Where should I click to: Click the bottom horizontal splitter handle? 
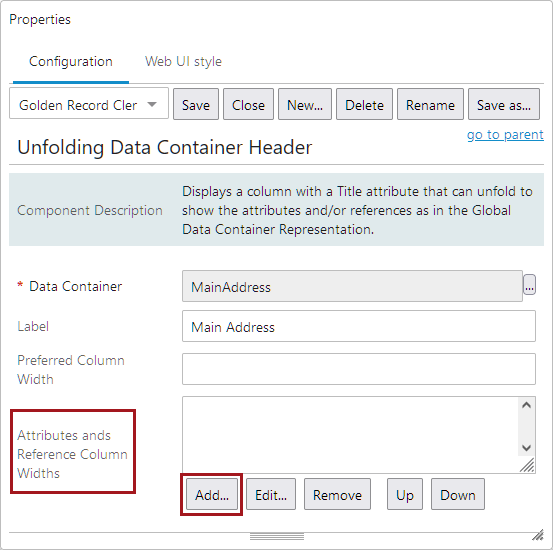(x=277, y=537)
